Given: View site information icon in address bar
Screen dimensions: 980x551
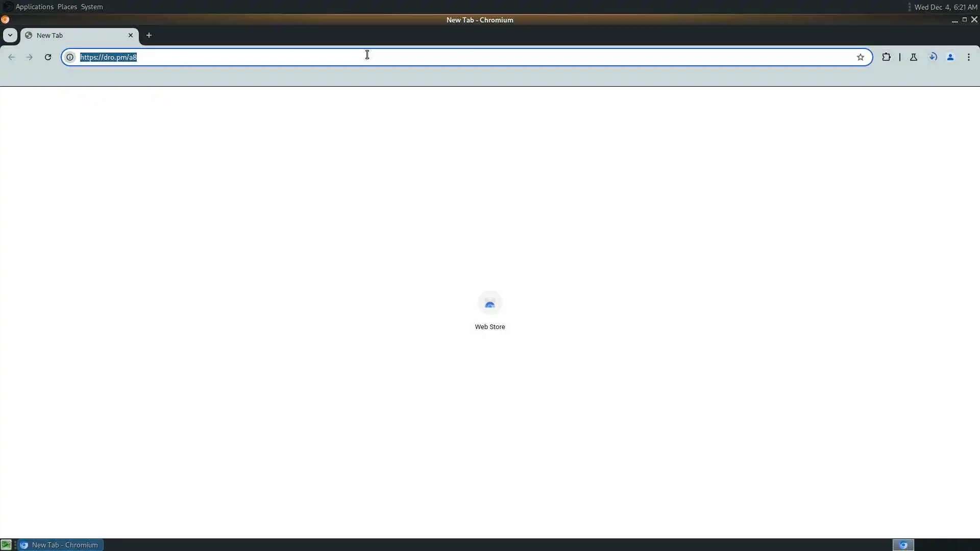Looking at the screenshot, I should (70, 57).
